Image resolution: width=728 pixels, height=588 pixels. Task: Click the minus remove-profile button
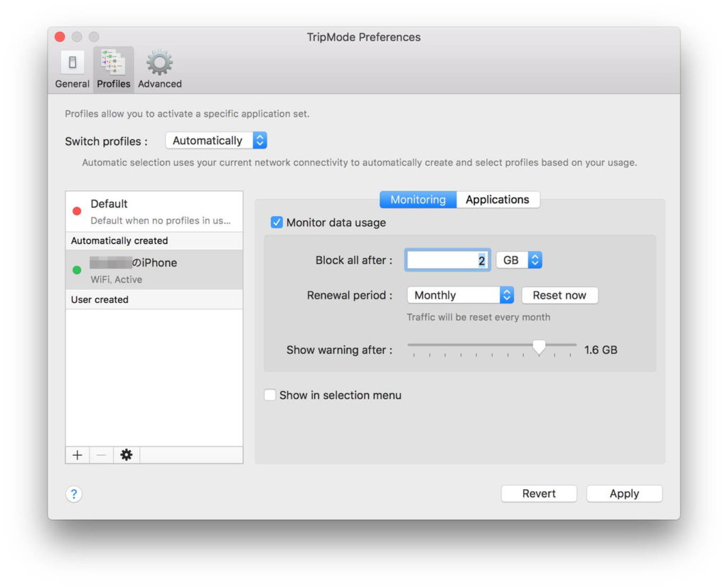click(101, 455)
